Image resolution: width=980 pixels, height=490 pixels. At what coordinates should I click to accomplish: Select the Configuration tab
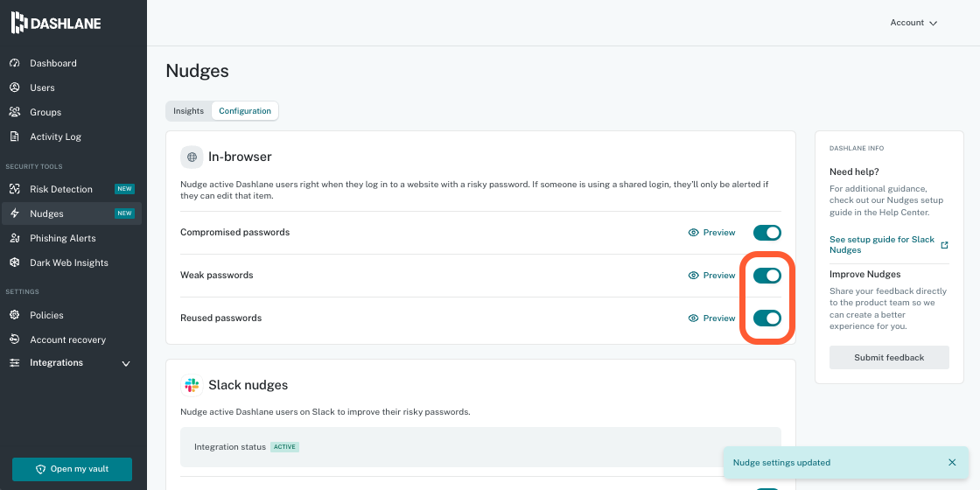(245, 111)
